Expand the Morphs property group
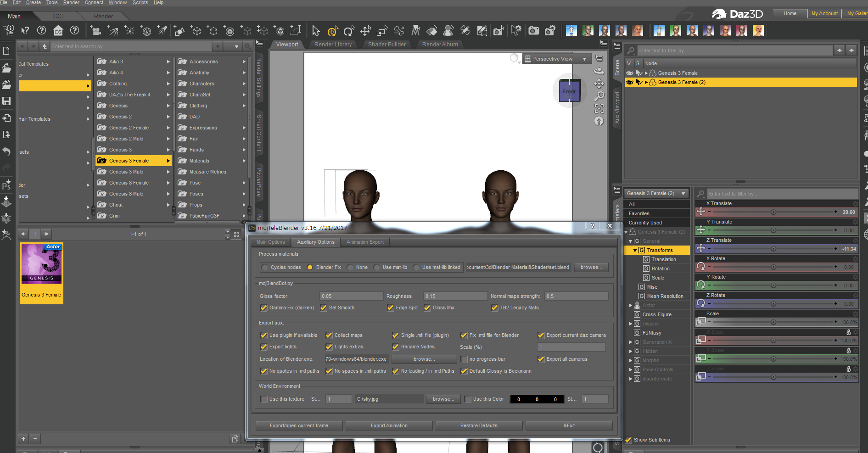 point(631,361)
